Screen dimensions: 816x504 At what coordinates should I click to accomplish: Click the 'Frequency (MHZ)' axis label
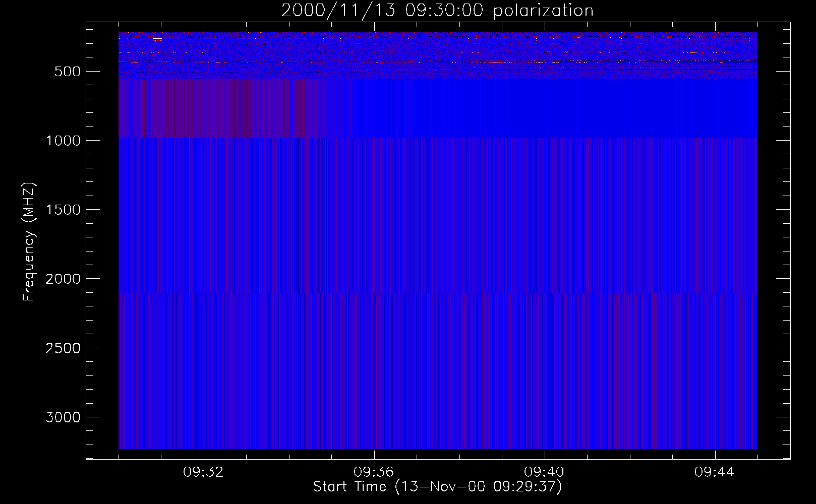point(29,241)
